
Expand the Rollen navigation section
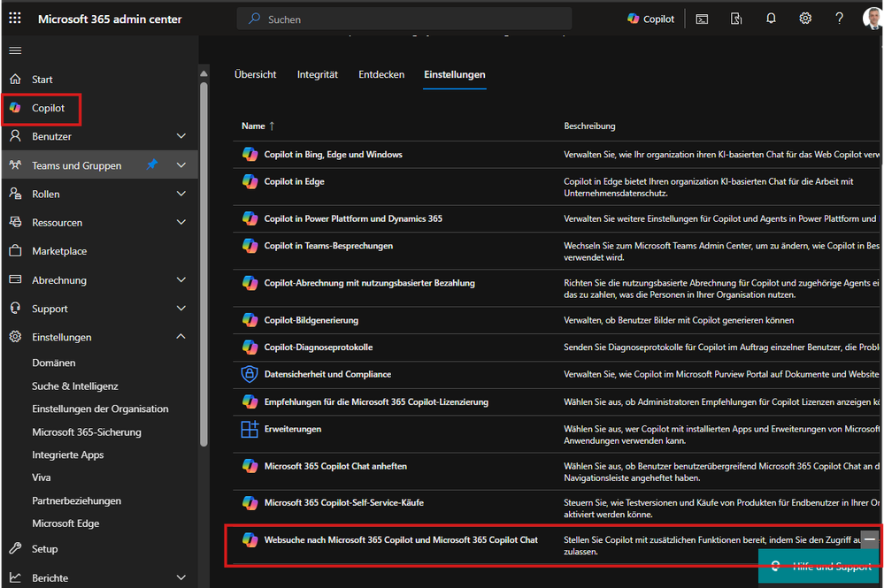pos(181,194)
